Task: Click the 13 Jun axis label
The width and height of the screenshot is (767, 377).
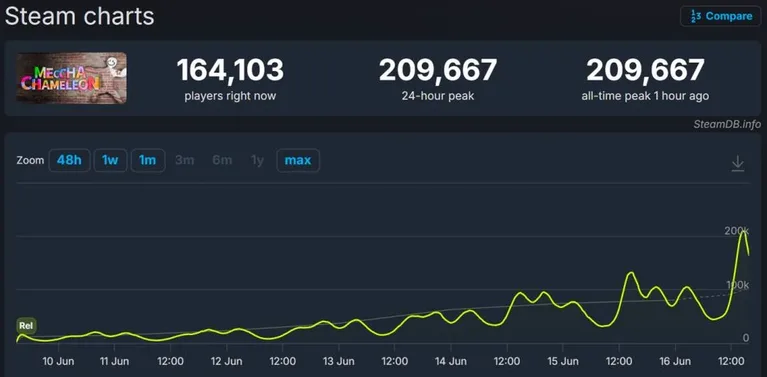Action: (x=338, y=361)
